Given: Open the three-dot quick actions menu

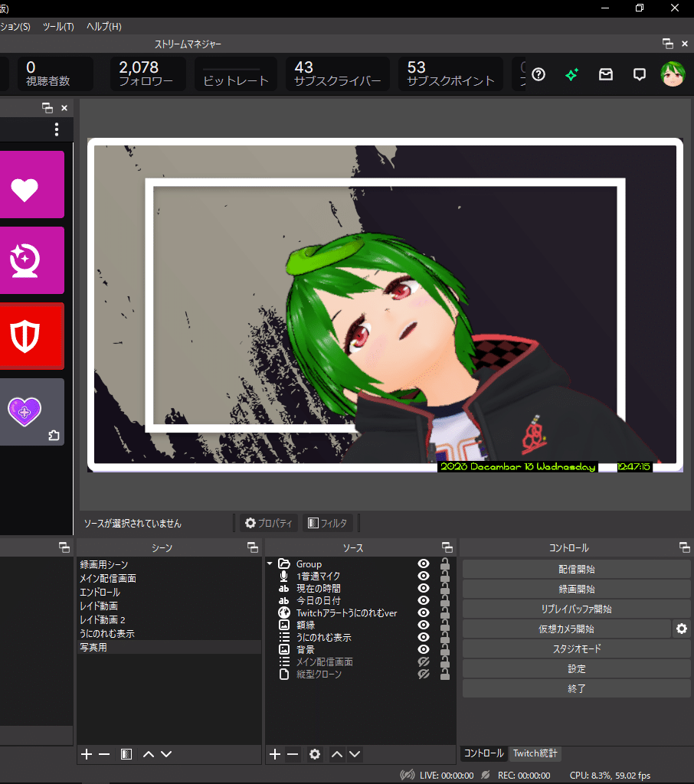Looking at the screenshot, I should [57, 129].
